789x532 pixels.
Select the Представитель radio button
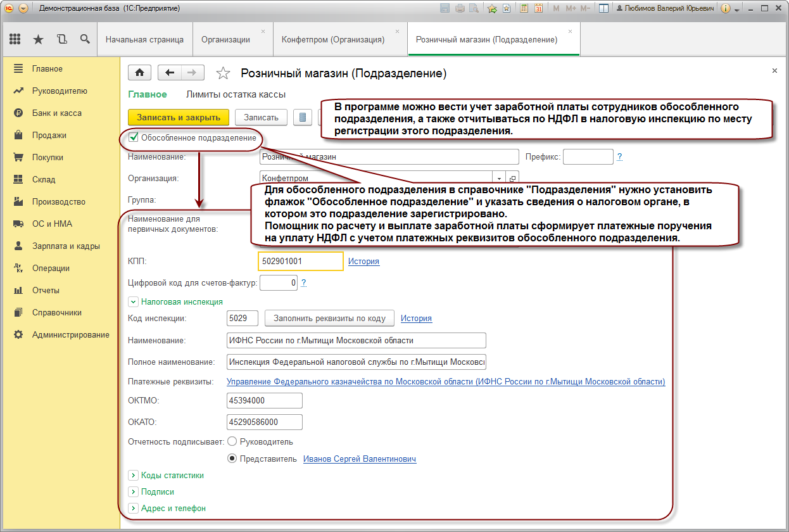pos(232,459)
